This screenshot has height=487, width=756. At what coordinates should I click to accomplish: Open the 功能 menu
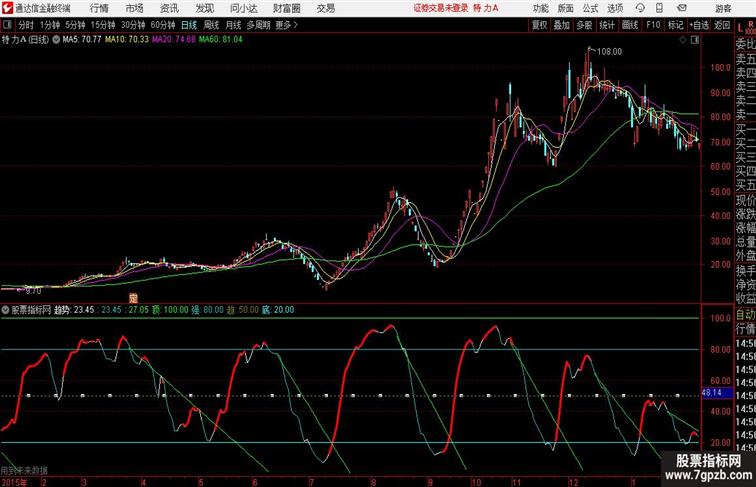pyautogui.click(x=541, y=8)
